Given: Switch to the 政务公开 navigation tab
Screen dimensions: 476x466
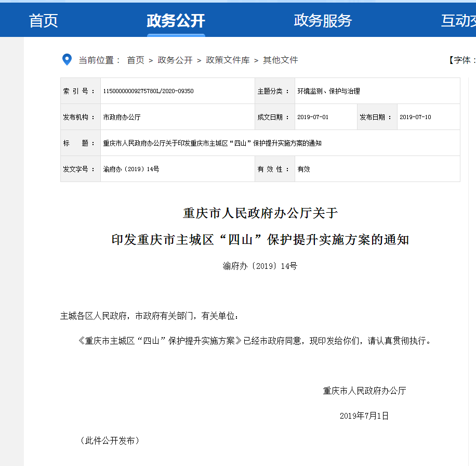Looking at the screenshot, I should click(x=176, y=21).
